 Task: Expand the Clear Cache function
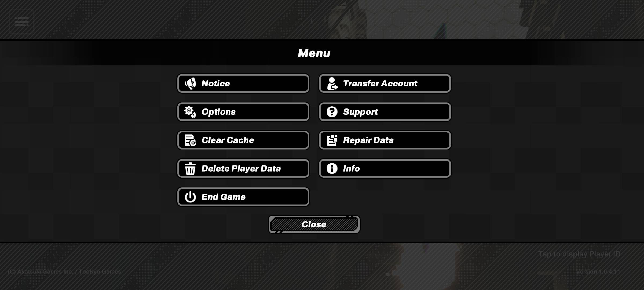click(243, 140)
